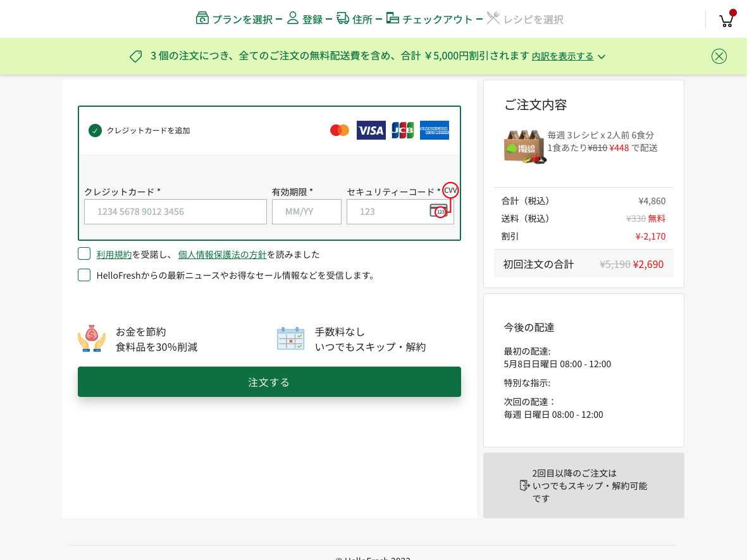Image resolution: width=747 pixels, height=560 pixels.
Task: Click the 特別な指示: label
Action: tap(527, 383)
